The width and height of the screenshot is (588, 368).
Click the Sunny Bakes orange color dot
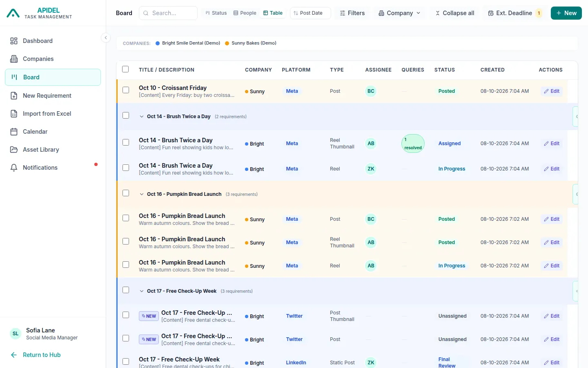227,43
